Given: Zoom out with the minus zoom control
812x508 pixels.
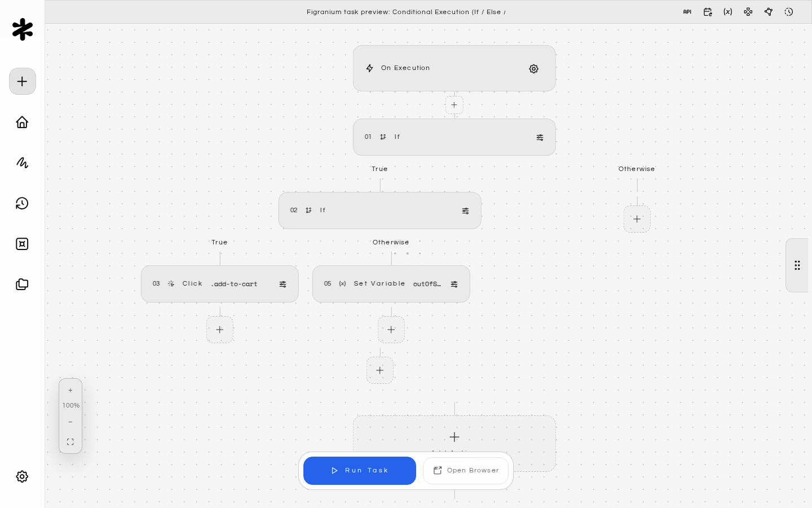Looking at the screenshot, I should [70, 422].
